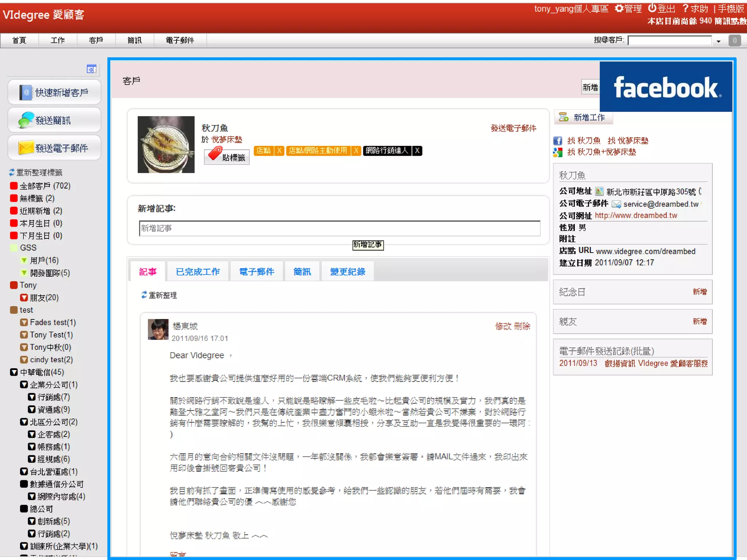Collapse the 中華電信(45) tree node

point(14,372)
